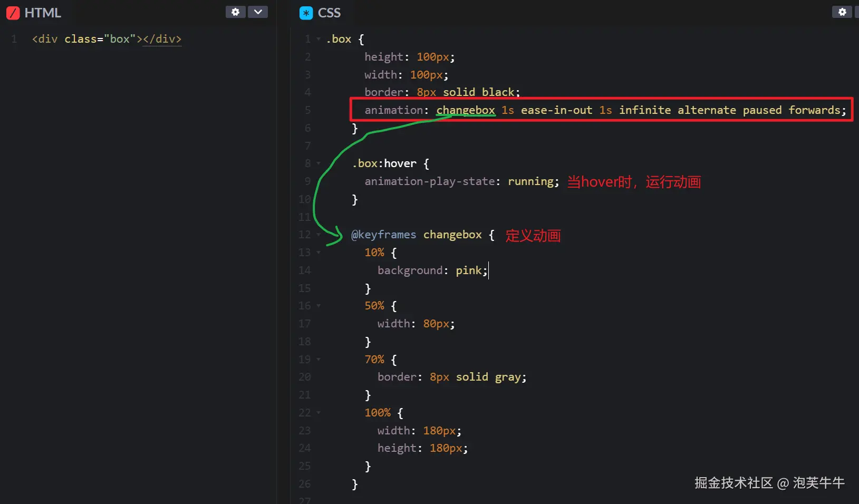859x504 pixels.
Task: Collapse the .box:hover rule fold arrow
Action: [x=318, y=163]
